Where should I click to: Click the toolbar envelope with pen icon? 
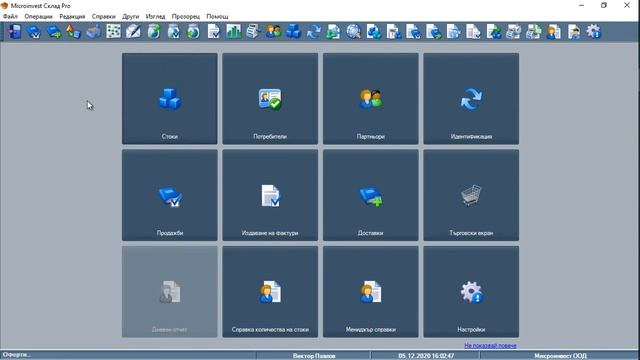(133, 31)
